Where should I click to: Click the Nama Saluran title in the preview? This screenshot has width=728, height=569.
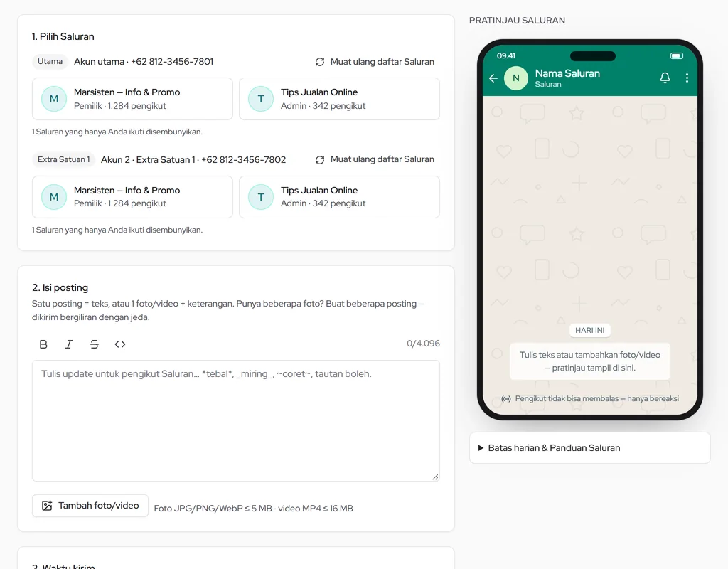click(x=567, y=73)
